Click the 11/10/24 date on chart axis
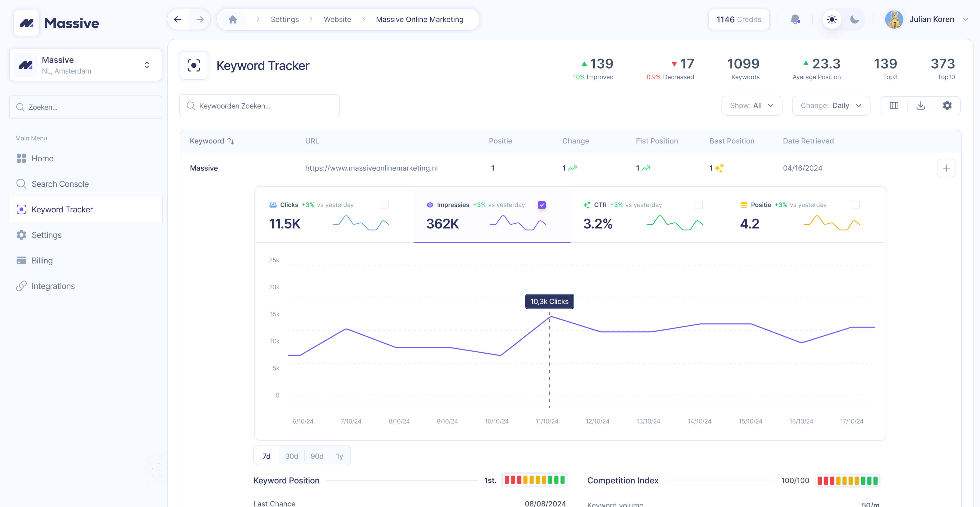Image resolution: width=980 pixels, height=507 pixels. (547, 421)
